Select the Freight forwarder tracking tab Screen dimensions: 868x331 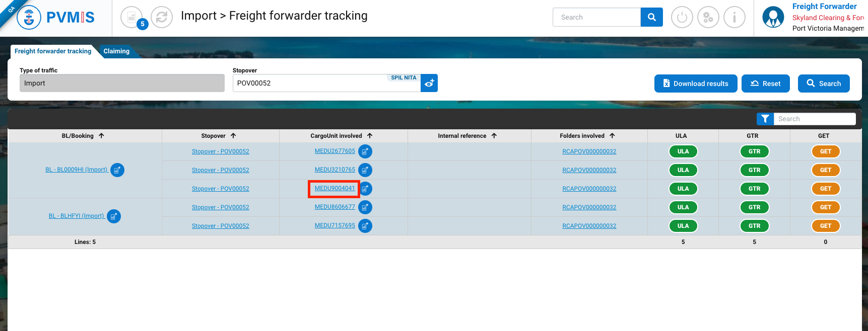tap(53, 51)
